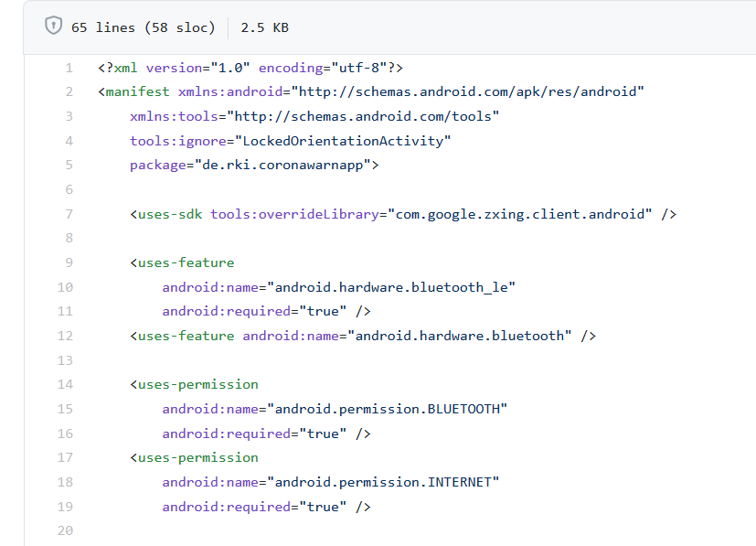The width and height of the screenshot is (756, 546).
Task: Click the shield icon beside the line count
Action: (53, 27)
